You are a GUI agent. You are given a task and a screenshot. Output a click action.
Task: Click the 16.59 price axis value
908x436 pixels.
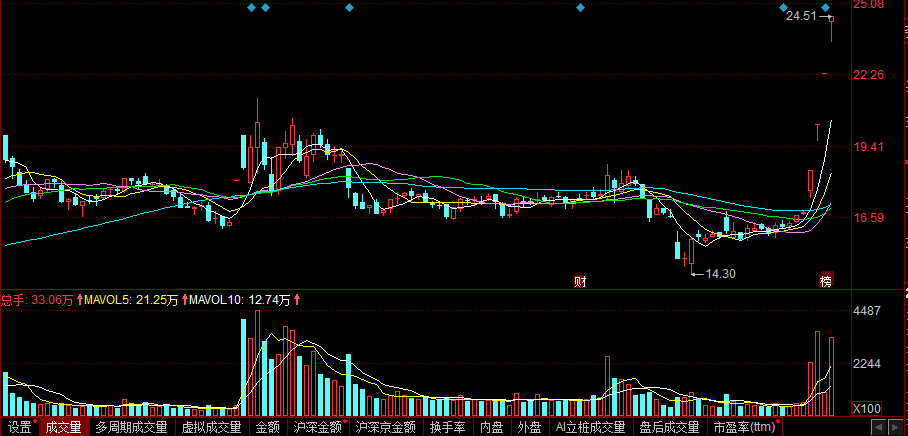point(869,218)
